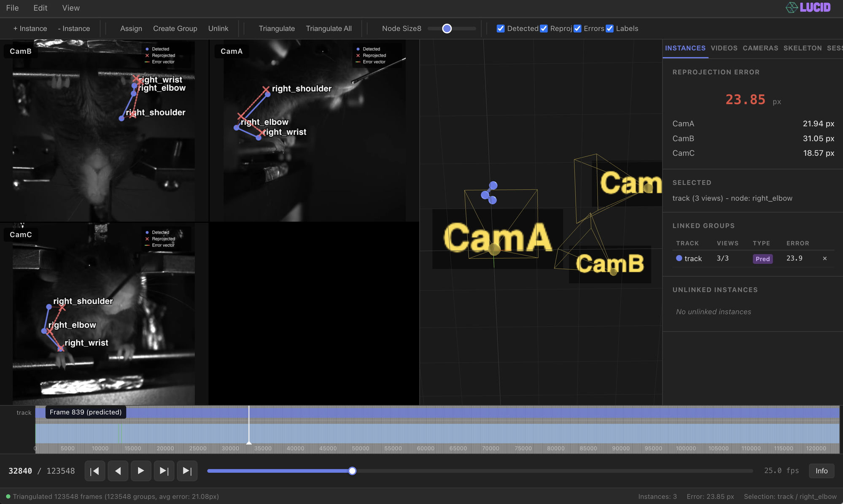Click Triangulate All
843x504 pixels.
329,28
